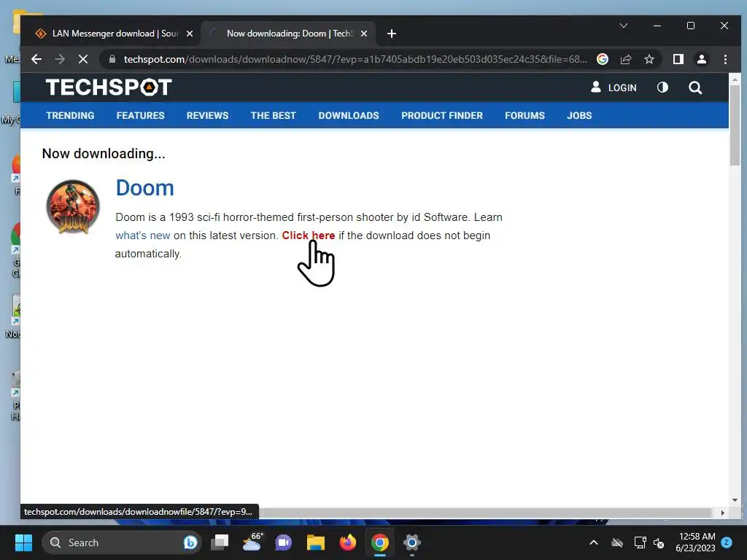747x560 pixels.
Task: Open Settings gear on taskbar
Action: click(x=412, y=542)
